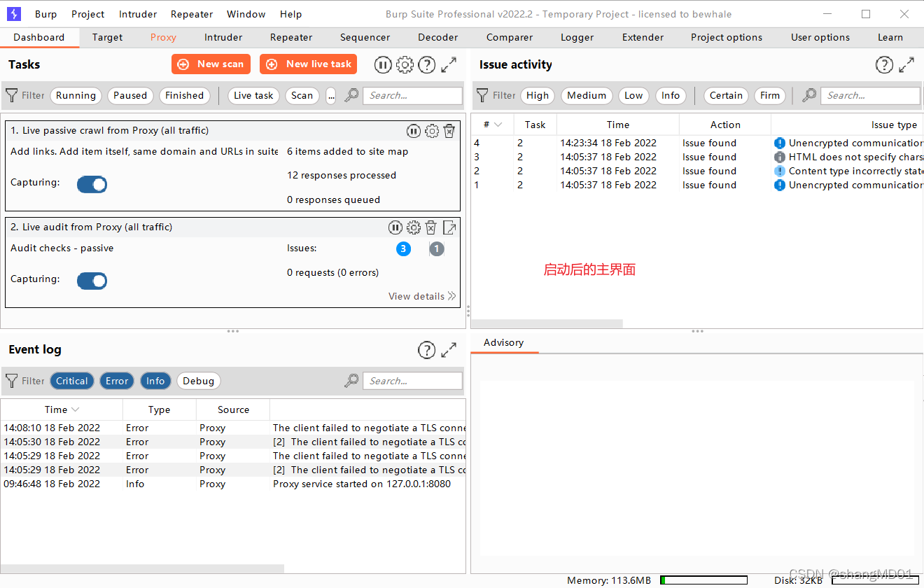Toggle the Finished tasks filter

pyautogui.click(x=185, y=96)
